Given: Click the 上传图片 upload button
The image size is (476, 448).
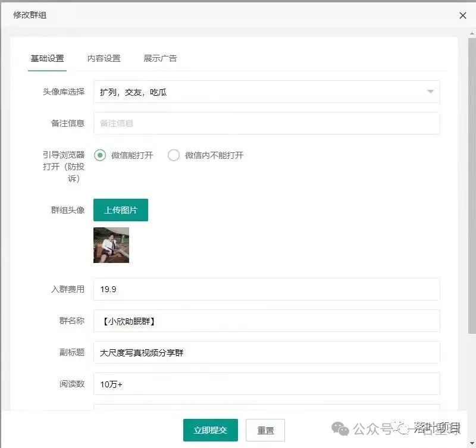Looking at the screenshot, I should [x=121, y=209].
